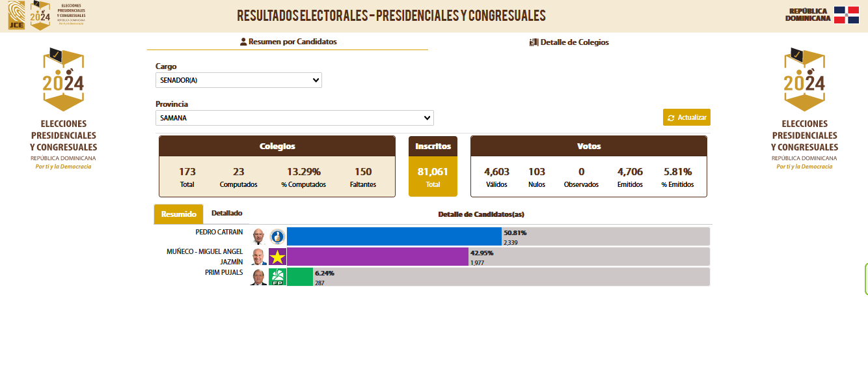Click Prim Pujals' candidate photo
Image resolution: width=868 pixels, height=366 pixels.
click(259, 277)
